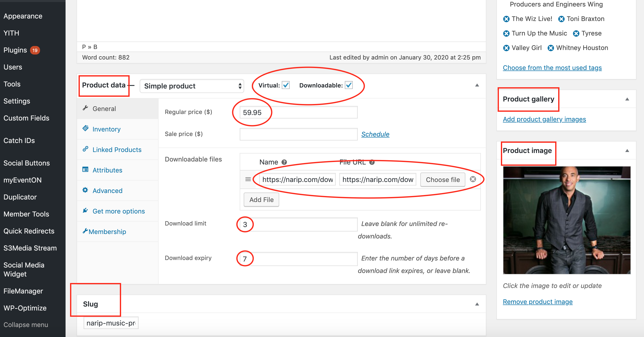Switch to the Inventory tab
644x337 pixels.
point(106,129)
